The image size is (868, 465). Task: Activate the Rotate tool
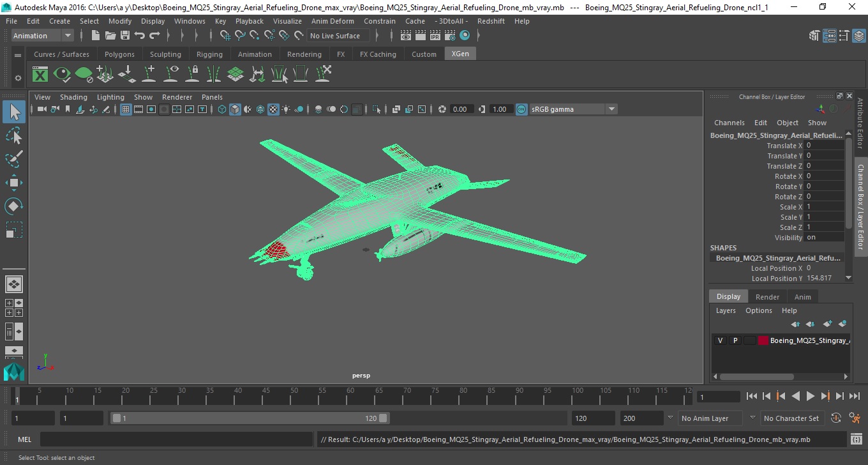click(14, 206)
